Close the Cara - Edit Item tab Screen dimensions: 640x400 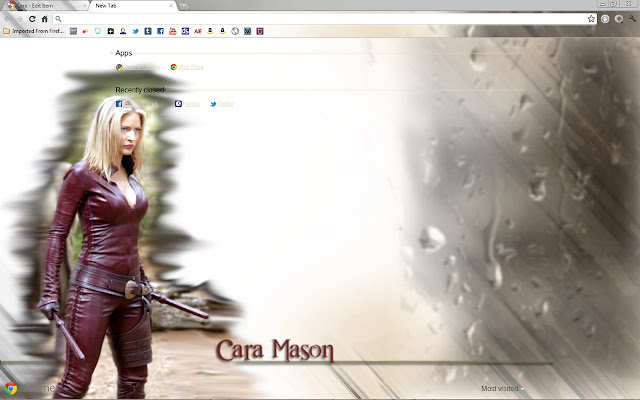84,6
